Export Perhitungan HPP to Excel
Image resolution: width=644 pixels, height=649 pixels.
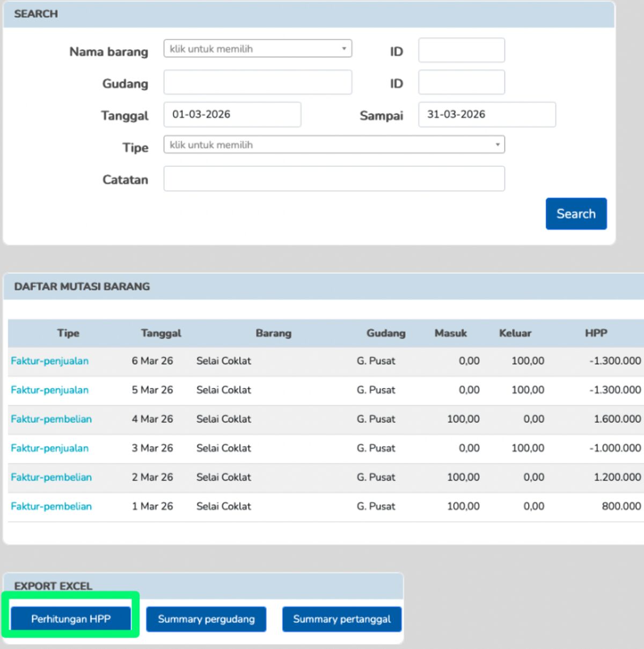point(71,619)
